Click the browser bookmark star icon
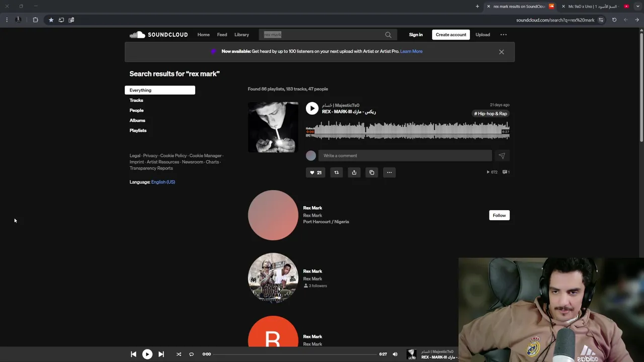 [x=51, y=20]
